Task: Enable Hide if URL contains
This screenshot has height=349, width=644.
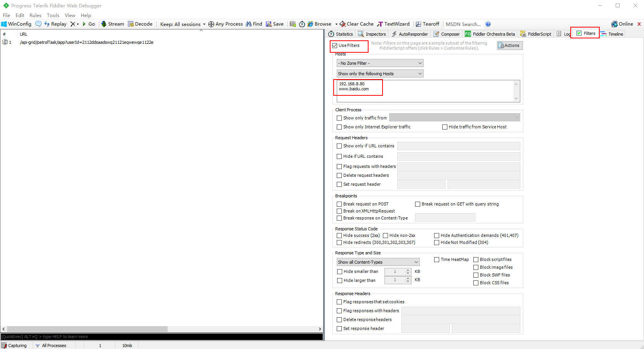Action: (x=339, y=156)
